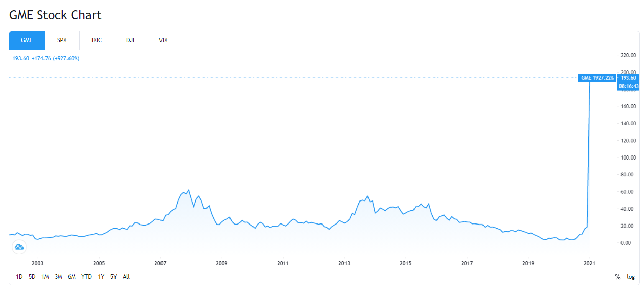Switch to the DJI tab
This screenshot has height=291, width=644.
click(x=130, y=40)
